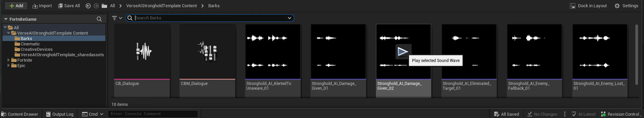Click the 18 items count label
Screen dimensions: 644x118
[120, 104]
